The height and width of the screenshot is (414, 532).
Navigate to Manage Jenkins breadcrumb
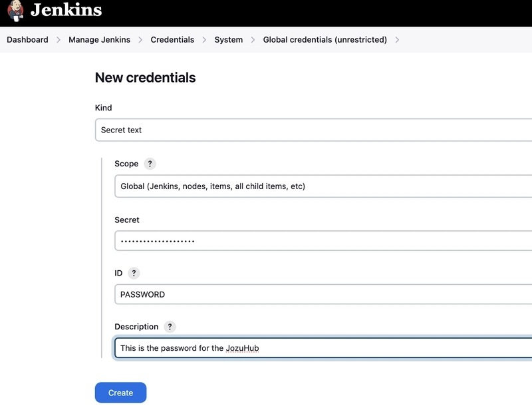pos(99,40)
